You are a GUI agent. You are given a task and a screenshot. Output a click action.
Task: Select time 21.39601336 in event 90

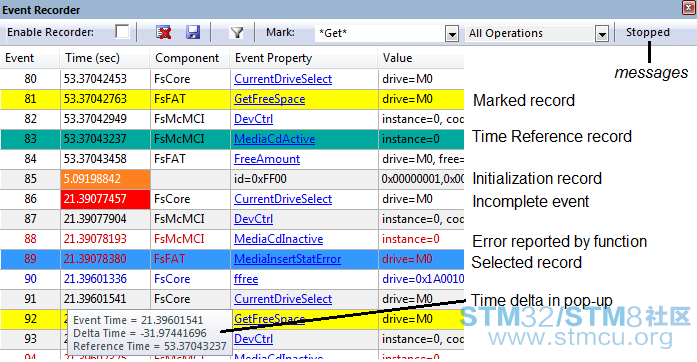point(95,279)
